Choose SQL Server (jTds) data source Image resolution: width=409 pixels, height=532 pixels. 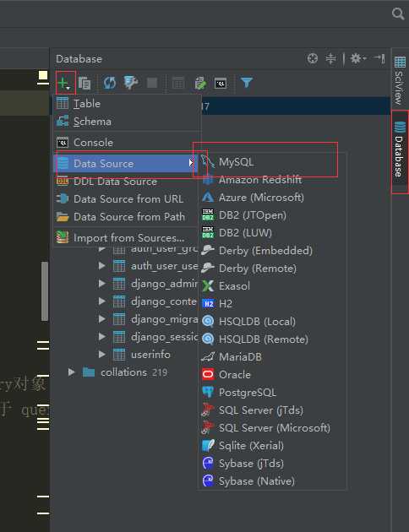pyautogui.click(x=273, y=410)
